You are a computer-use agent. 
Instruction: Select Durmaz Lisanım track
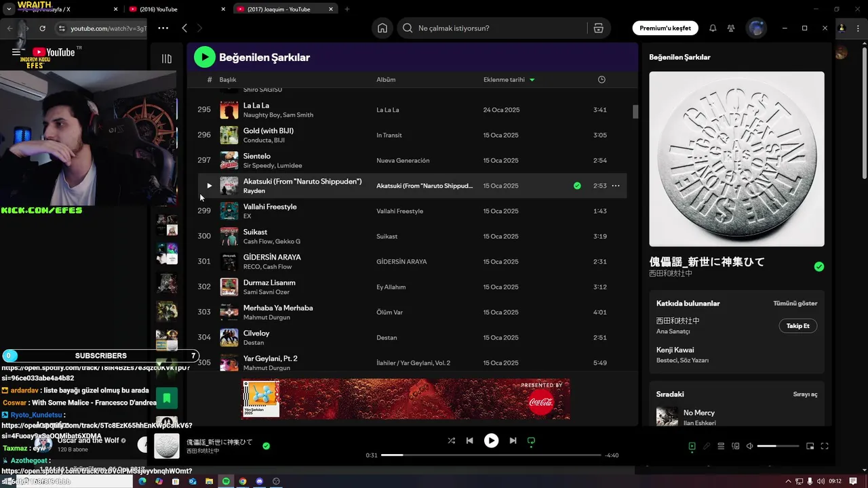[269, 283]
